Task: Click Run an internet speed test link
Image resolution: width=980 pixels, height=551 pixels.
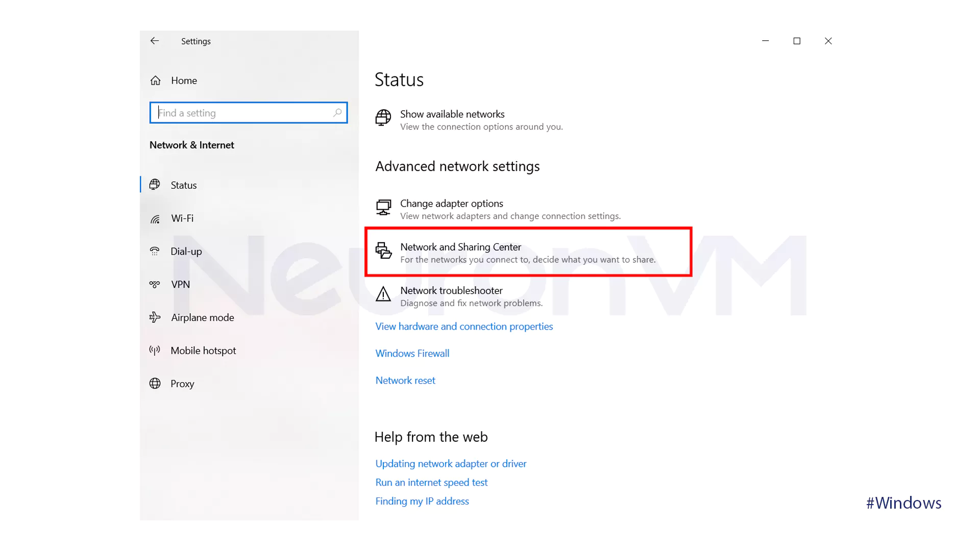Action: (431, 482)
